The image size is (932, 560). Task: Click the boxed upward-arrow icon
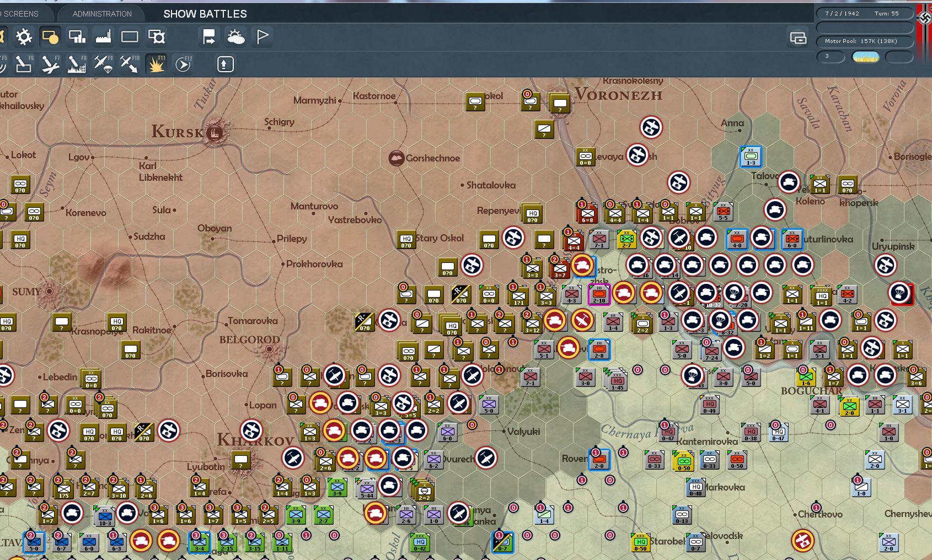[225, 64]
